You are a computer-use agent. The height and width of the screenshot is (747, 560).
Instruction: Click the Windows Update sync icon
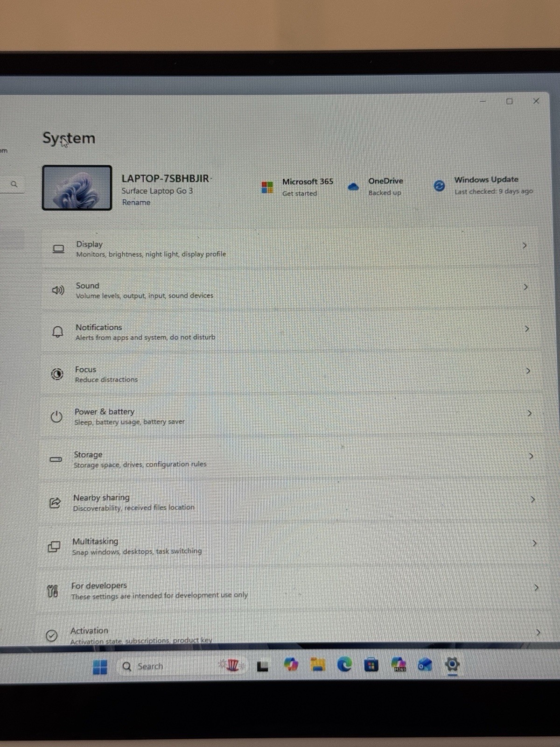[439, 186]
